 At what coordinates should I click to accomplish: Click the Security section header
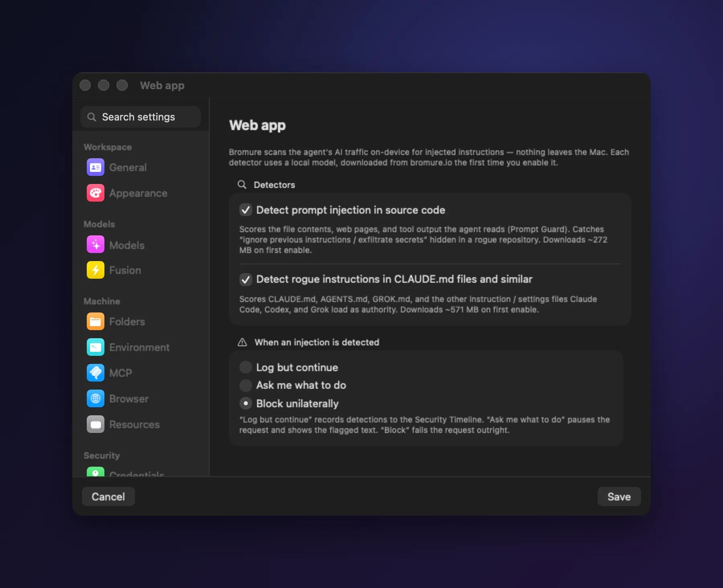click(102, 455)
